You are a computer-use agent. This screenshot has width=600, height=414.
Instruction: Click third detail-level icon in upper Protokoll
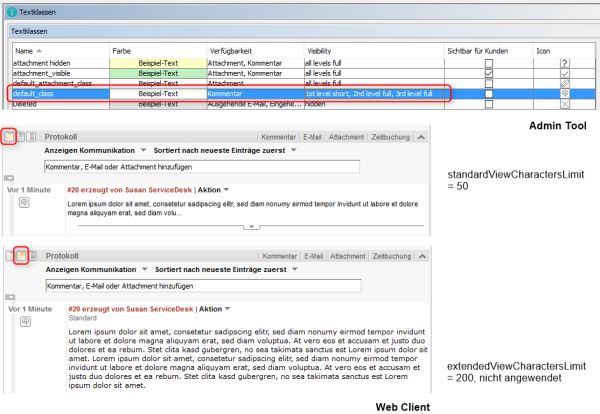coord(31,135)
